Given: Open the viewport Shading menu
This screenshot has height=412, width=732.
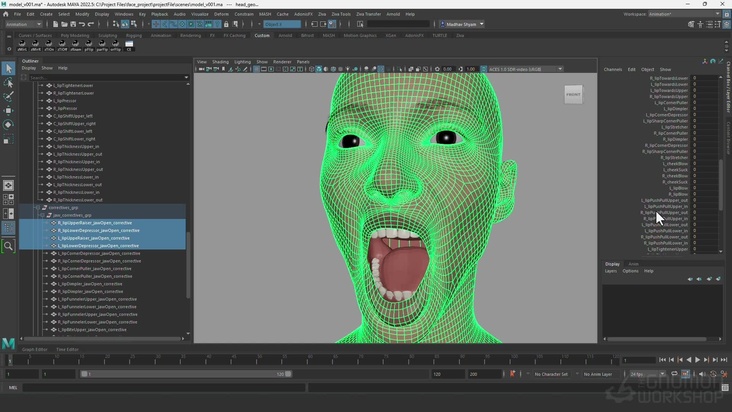Looking at the screenshot, I should pyautogui.click(x=220, y=62).
